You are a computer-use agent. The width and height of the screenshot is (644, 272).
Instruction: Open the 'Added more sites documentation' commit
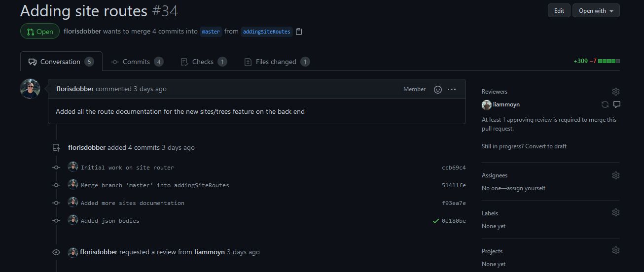point(133,203)
